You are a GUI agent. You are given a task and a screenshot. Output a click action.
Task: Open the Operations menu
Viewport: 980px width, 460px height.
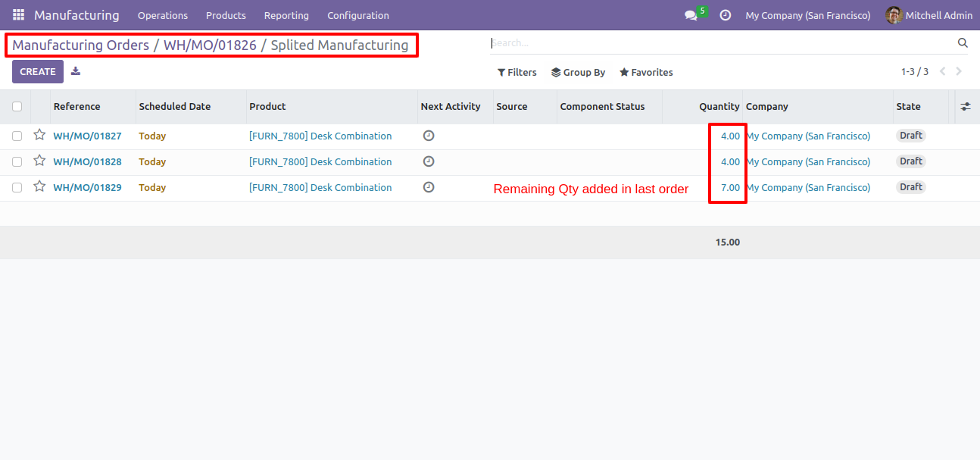click(163, 15)
